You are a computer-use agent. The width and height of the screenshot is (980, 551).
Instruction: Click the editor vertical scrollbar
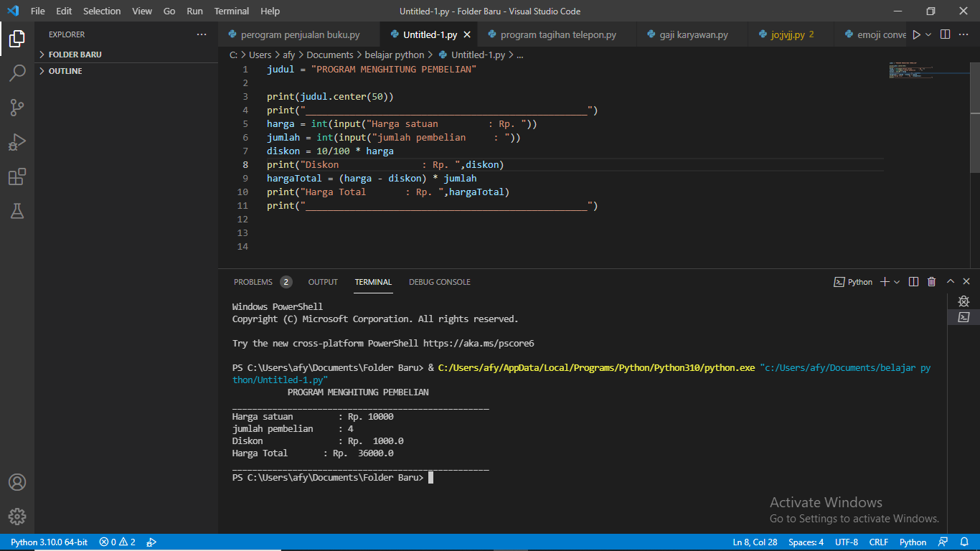975,117
